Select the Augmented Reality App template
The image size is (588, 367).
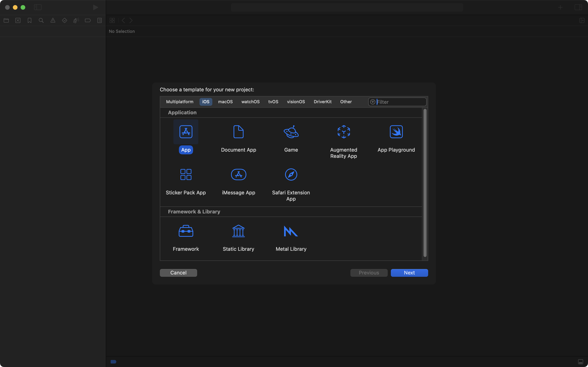344,132
